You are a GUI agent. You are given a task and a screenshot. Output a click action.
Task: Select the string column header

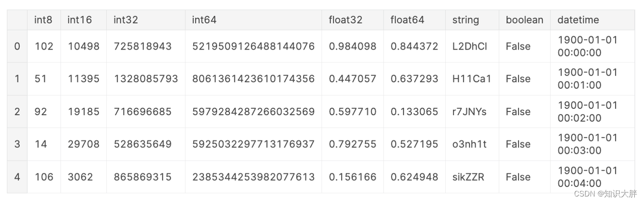click(466, 20)
